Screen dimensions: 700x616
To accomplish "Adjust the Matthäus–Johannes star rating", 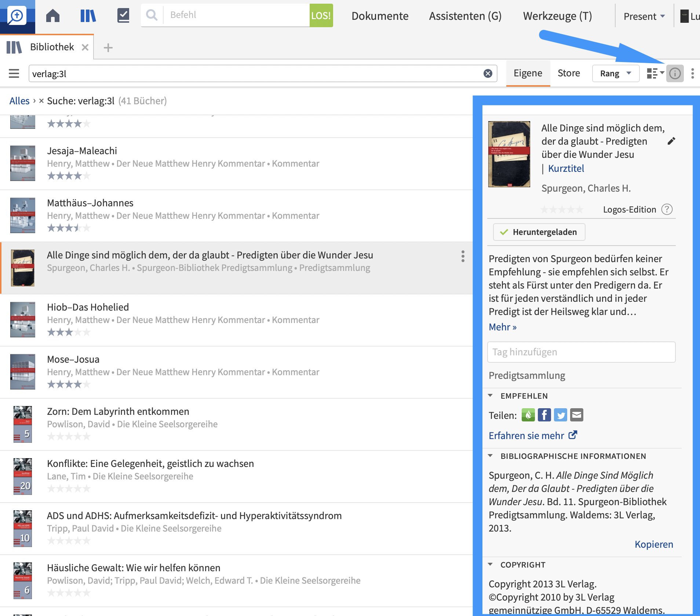I will [69, 228].
